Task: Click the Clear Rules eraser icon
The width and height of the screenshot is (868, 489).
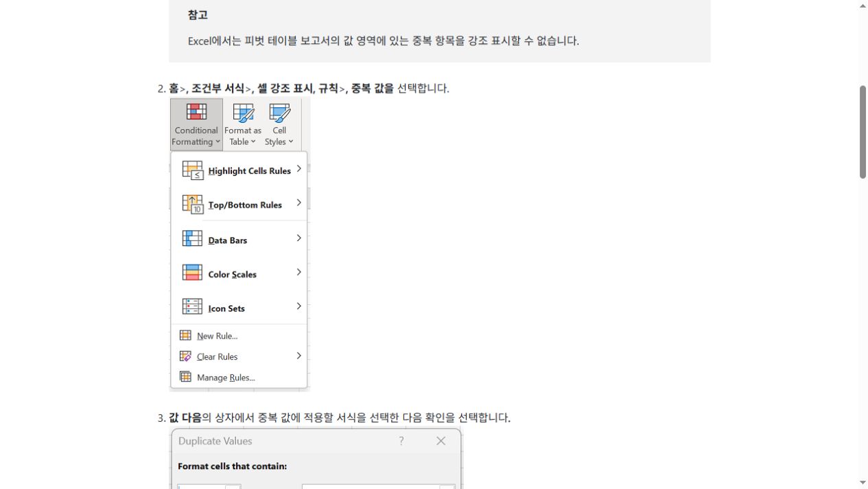Action: coord(185,356)
